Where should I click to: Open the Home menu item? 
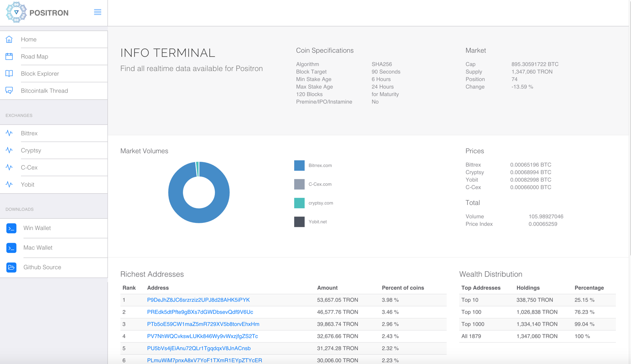click(54, 39)
